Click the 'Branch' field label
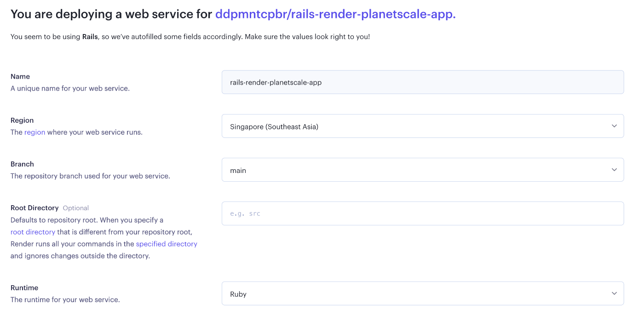This screenshot has width=644, height=316. [22, 164]
